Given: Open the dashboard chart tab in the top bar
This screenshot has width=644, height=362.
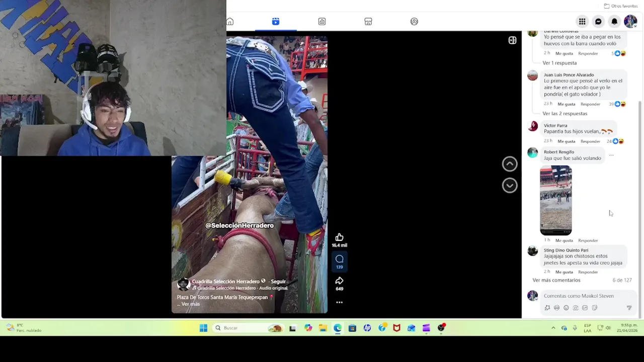Looking at the screenshot, I should coord(322,22).
